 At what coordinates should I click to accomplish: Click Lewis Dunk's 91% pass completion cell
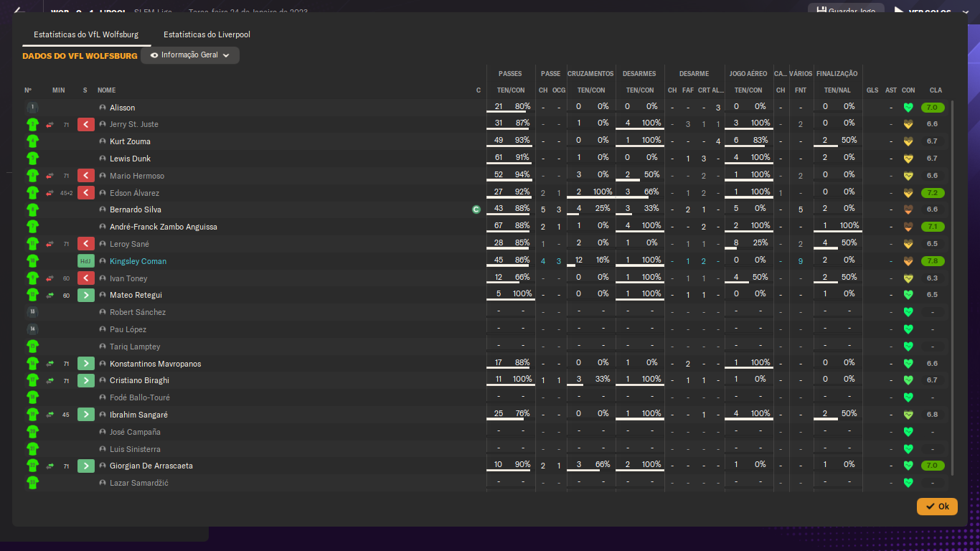point(522,157)
